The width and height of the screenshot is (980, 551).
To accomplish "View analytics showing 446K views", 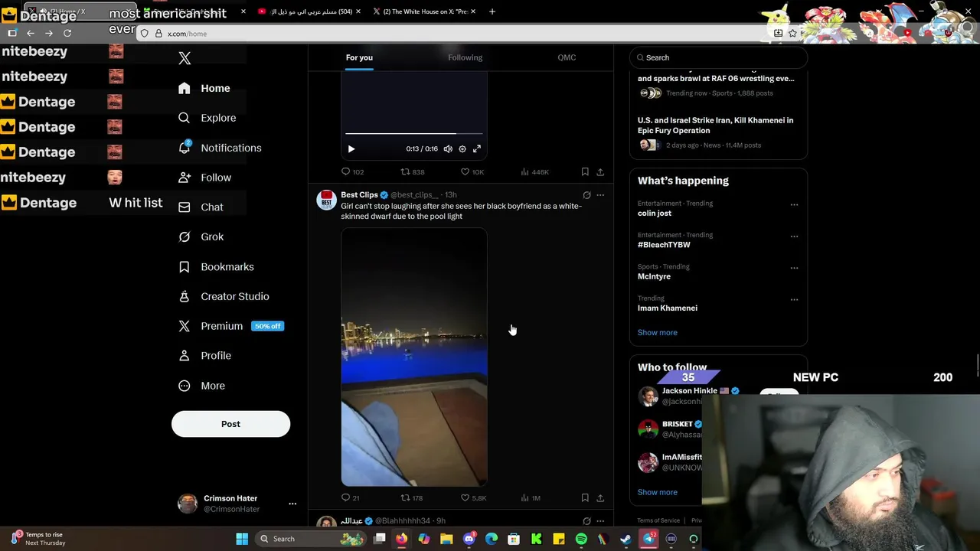I will pyautogui.click(x=534, y=172).
